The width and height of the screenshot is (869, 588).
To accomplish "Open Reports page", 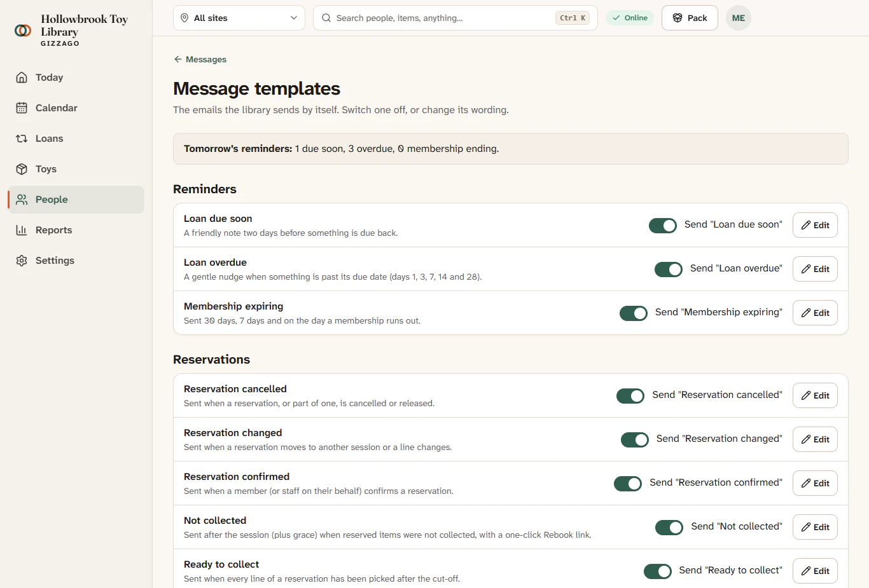I will [76, 230].
